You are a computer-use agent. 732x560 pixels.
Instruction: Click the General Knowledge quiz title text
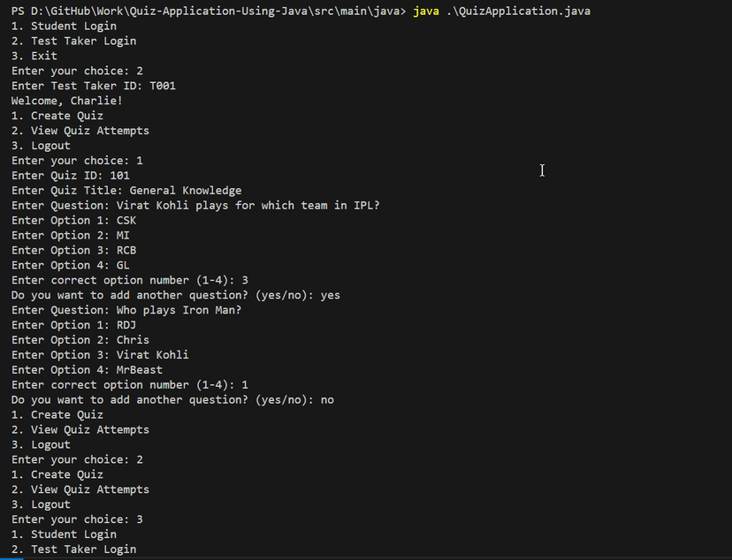pos(186,190)
